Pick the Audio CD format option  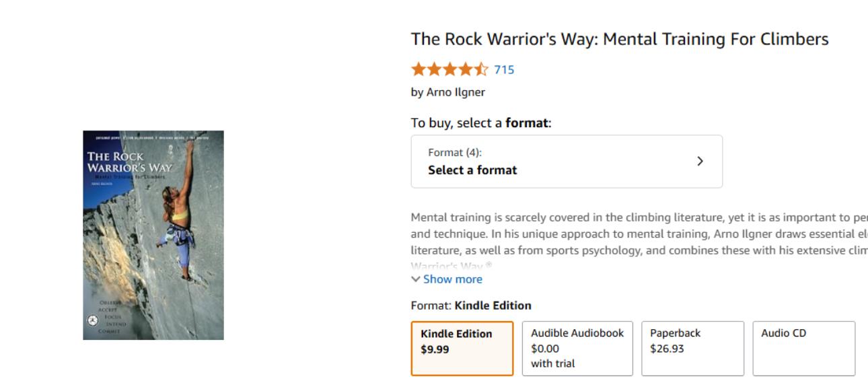pyautogui.click(x=804, y=348)
